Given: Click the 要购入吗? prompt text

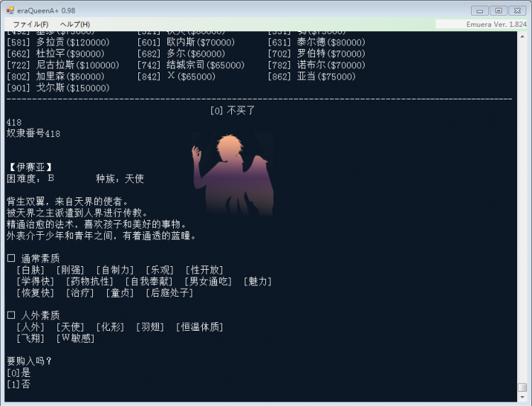Looking at the screenshot, I should tap(29, 361).
